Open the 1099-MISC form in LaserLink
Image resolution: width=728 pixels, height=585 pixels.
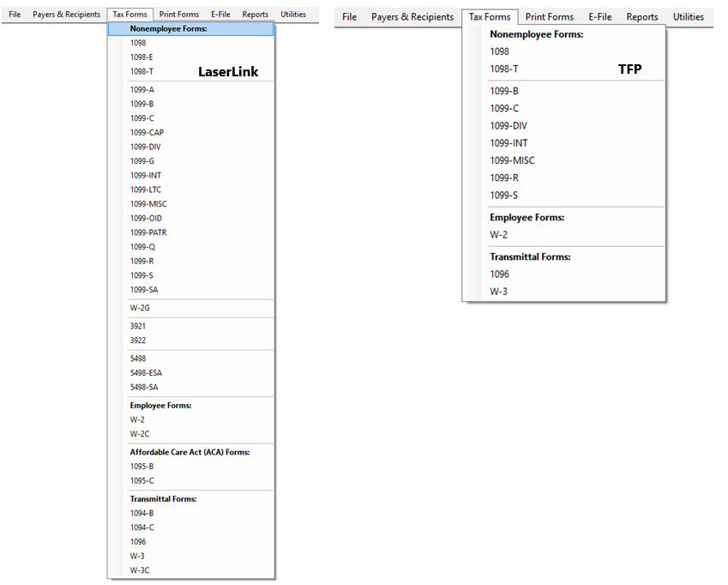(x=146, y=203)
